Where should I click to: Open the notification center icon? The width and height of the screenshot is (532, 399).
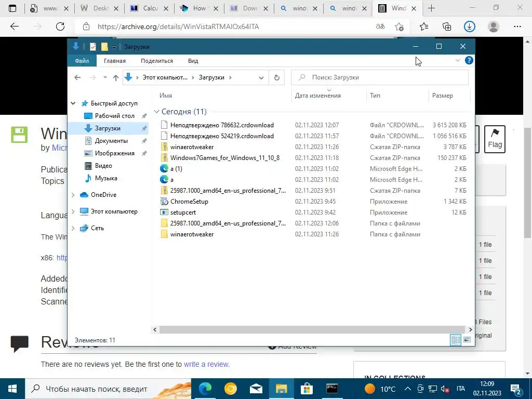click(x=516, y=389)
